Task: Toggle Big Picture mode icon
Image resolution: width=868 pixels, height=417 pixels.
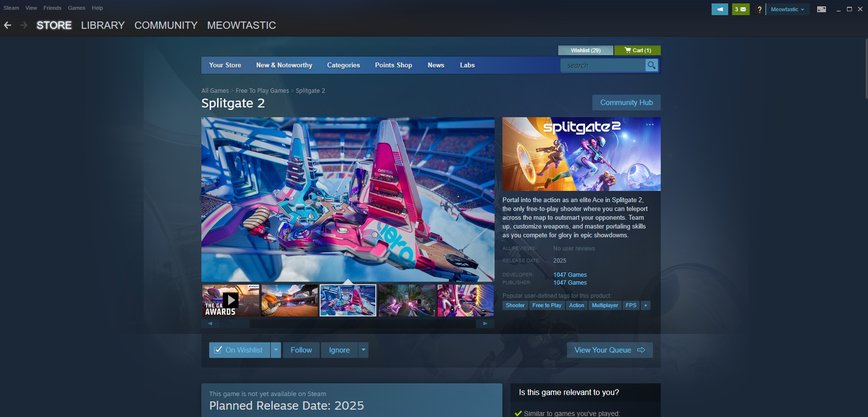Action: [822, 9]
